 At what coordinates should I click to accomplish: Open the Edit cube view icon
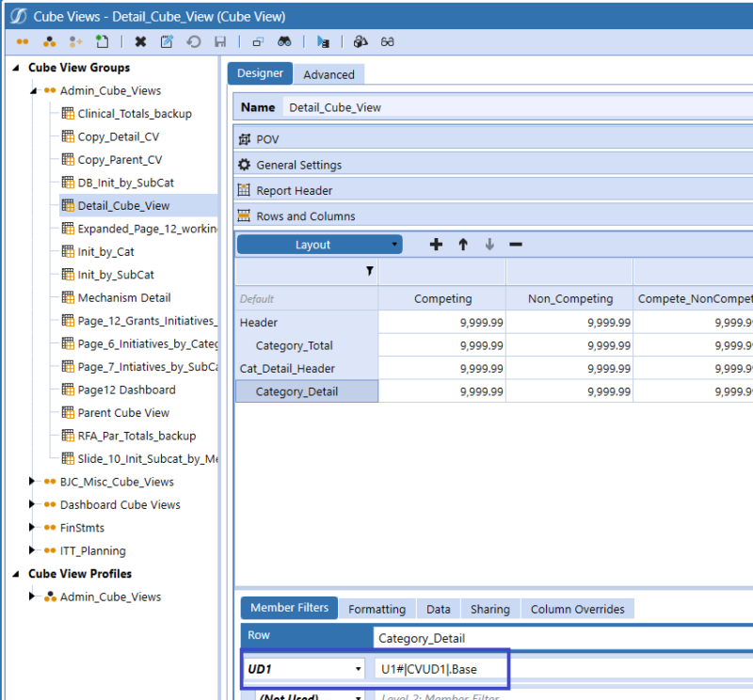[167, 41]
